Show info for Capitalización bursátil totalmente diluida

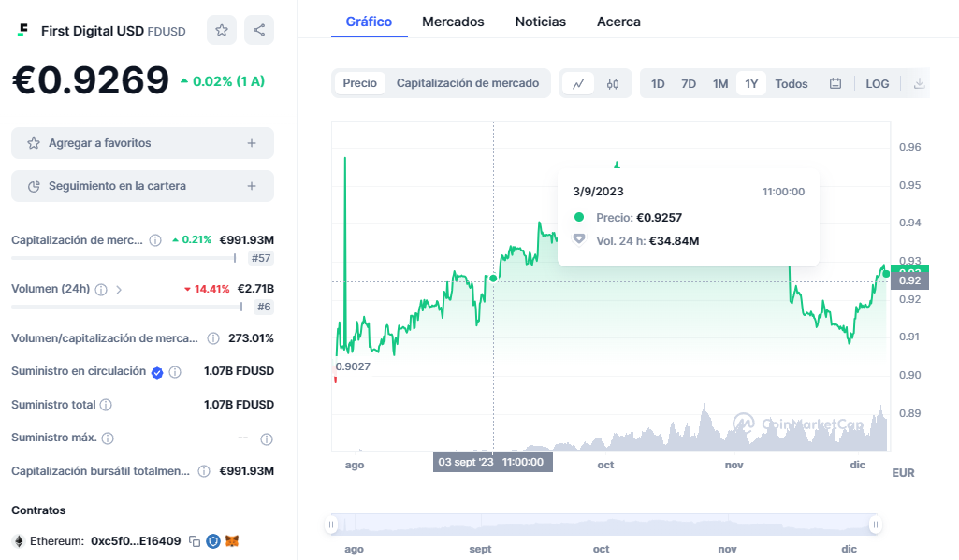(x=204, y=471)
